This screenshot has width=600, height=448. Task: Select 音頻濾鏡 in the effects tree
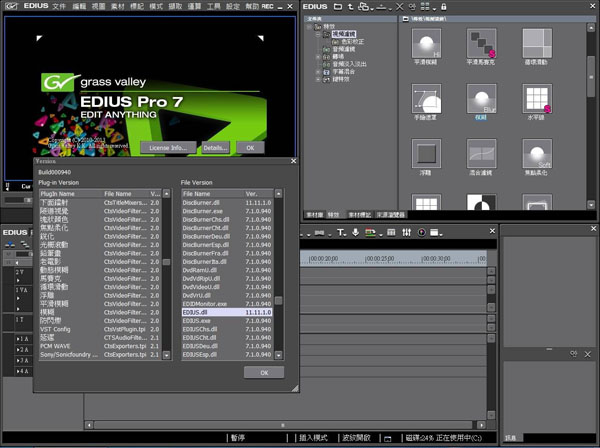344,49
